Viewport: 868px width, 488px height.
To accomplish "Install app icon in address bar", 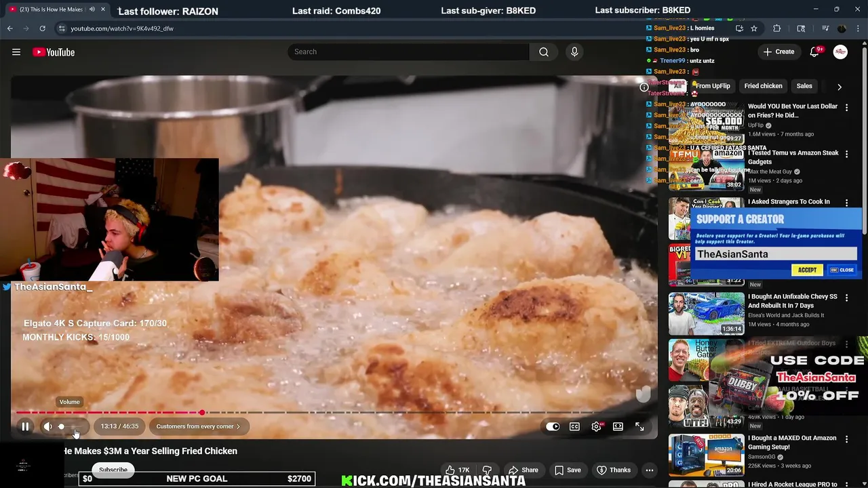I will point(739,28).
